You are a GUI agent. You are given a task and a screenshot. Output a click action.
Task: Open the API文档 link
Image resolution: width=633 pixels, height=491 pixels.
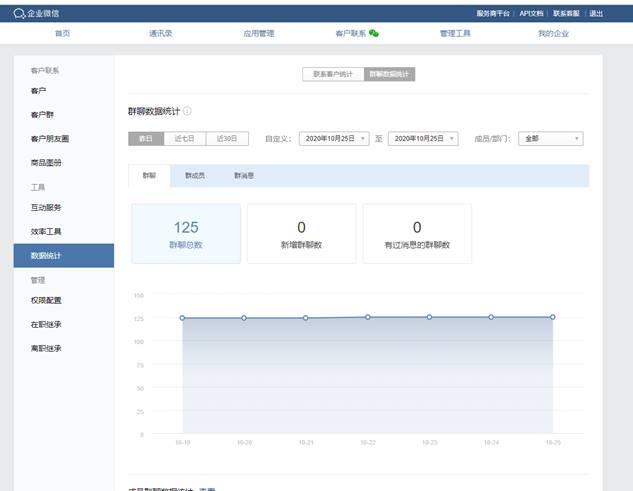pos(531,14)
